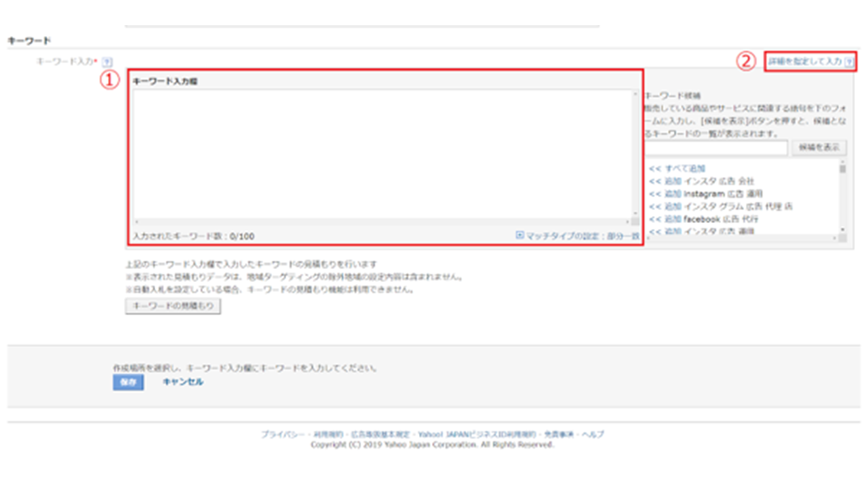Click help icon beside 詳細を設定して入力
Viewport: 868px width, 488px height.
click(848, 62)
